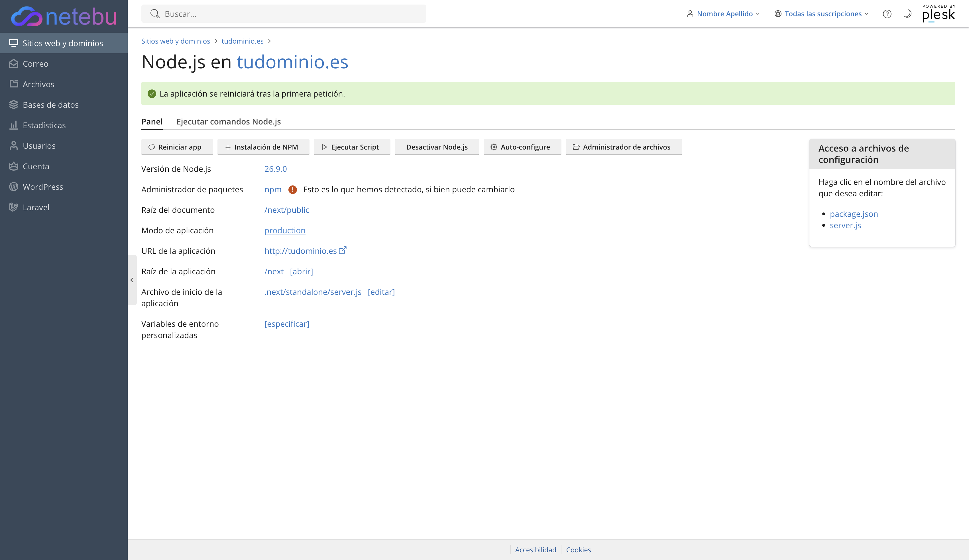969x560 pixels.
Task: Click external link icon beside URL
Action: [x=343, y=250]
